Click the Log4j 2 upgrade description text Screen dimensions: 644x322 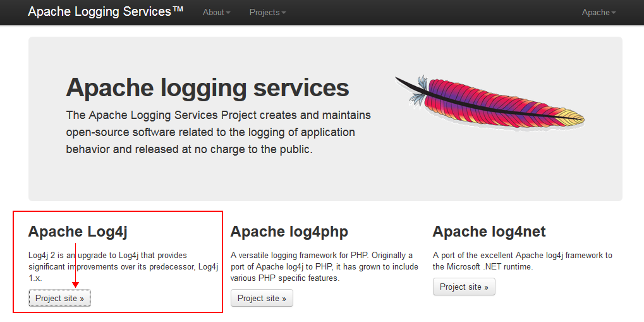(x=123, y=266)
